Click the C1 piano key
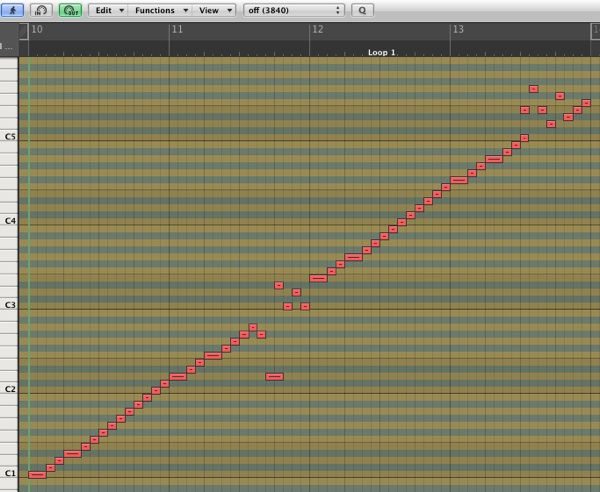 tap(9, 473)
